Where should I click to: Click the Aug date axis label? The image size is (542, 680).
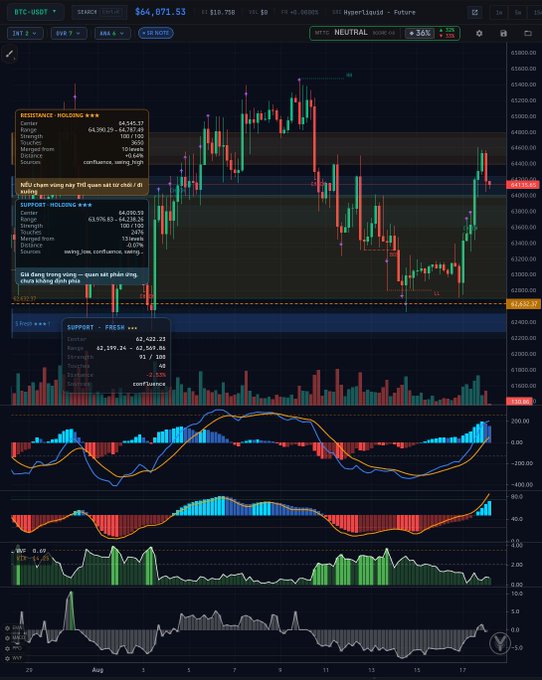[98, 670]
